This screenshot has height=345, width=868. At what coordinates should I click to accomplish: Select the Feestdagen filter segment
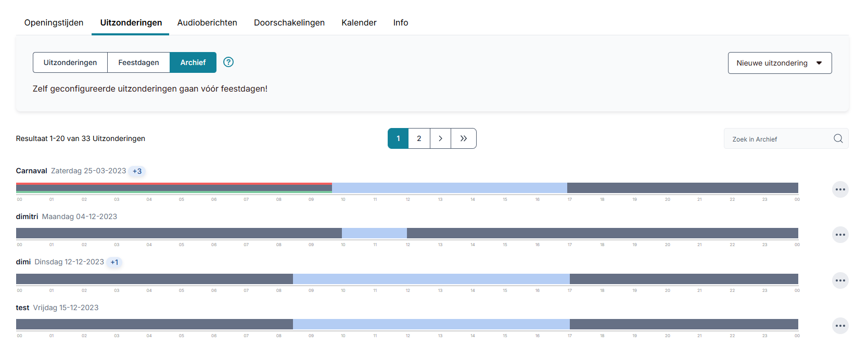(138, 62)
